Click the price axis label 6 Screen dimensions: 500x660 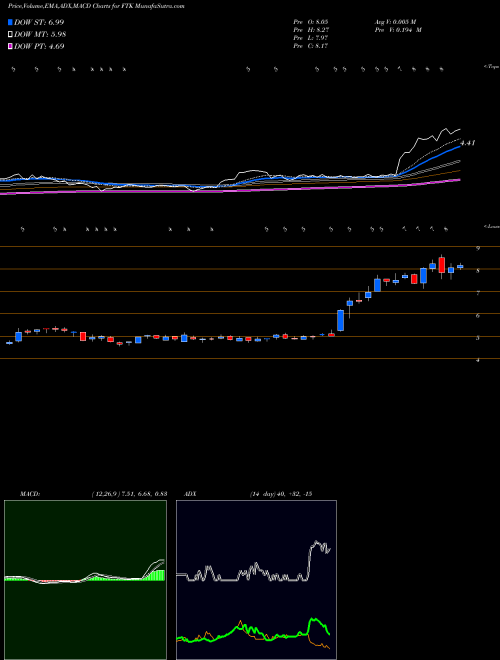(x=478, y=316)
